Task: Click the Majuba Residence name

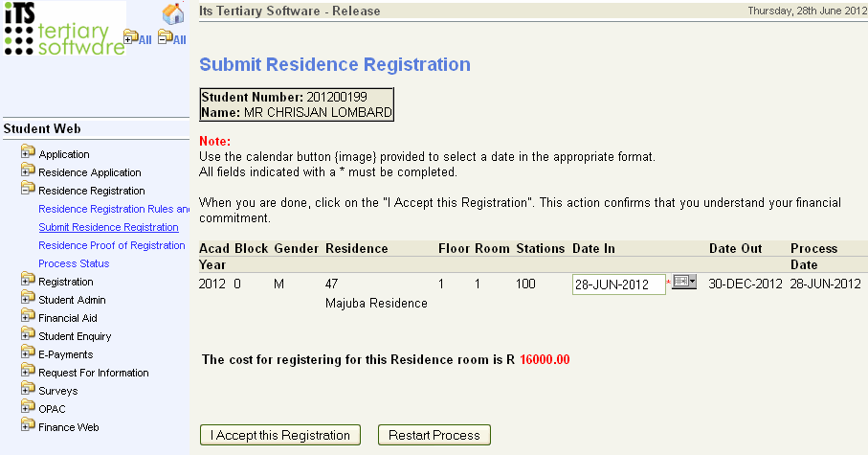Action: pos(376,303)
